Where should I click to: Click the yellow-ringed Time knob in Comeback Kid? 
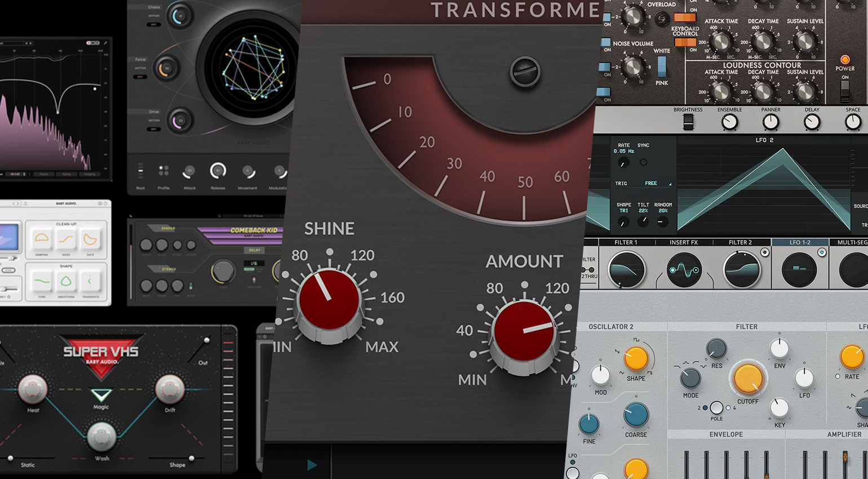(x=223, y=272)
